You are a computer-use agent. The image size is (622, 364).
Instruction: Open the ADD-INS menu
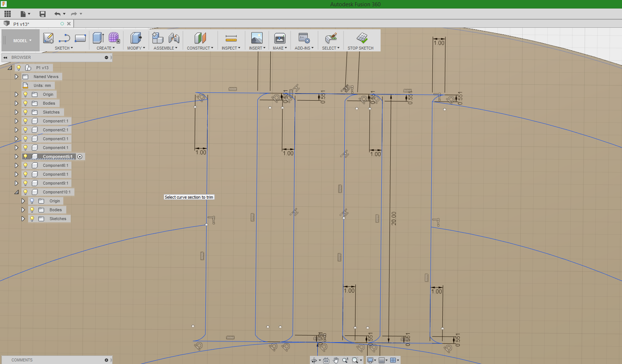[x=304, y=48]
